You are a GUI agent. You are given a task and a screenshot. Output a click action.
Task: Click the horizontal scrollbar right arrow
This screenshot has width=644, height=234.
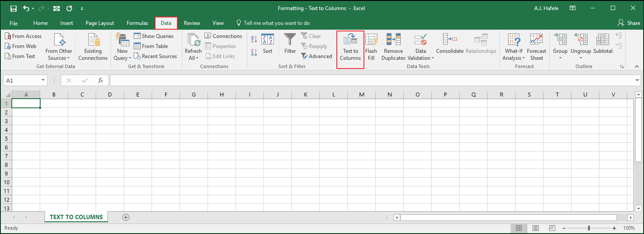[x=630, y=217]
